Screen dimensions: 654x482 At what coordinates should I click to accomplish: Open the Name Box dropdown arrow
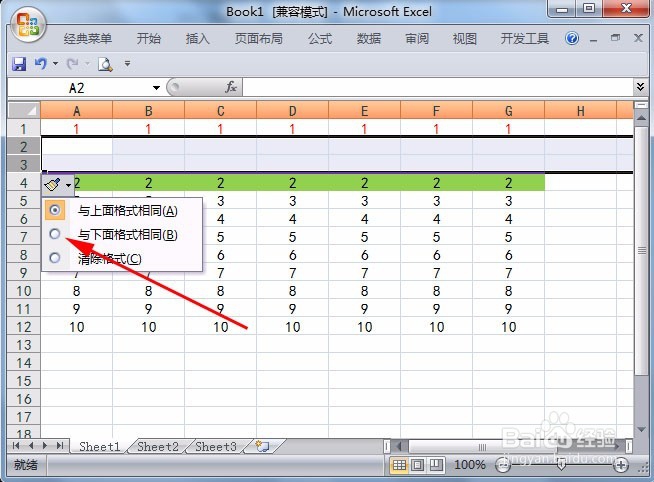156,88
